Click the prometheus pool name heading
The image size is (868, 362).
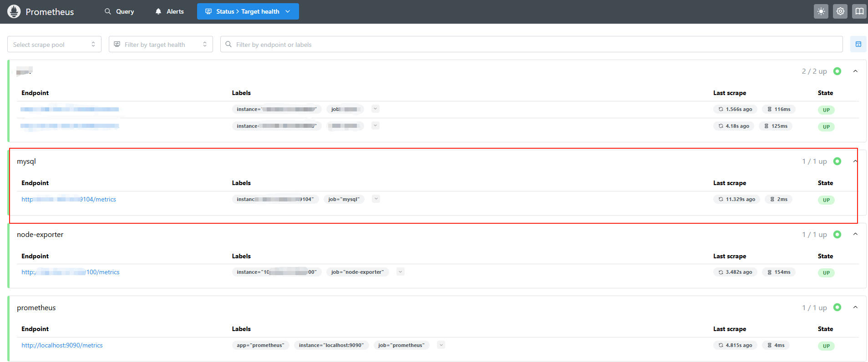pos(36,308)
